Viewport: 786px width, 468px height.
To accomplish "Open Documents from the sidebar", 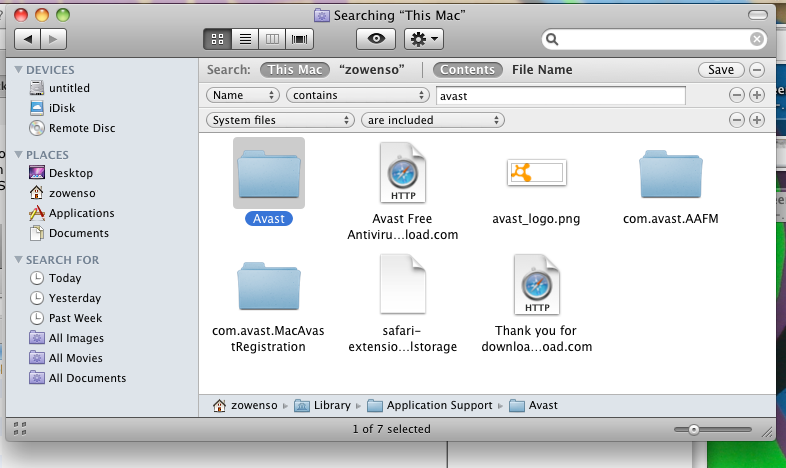I will click(x=69, y=233).
